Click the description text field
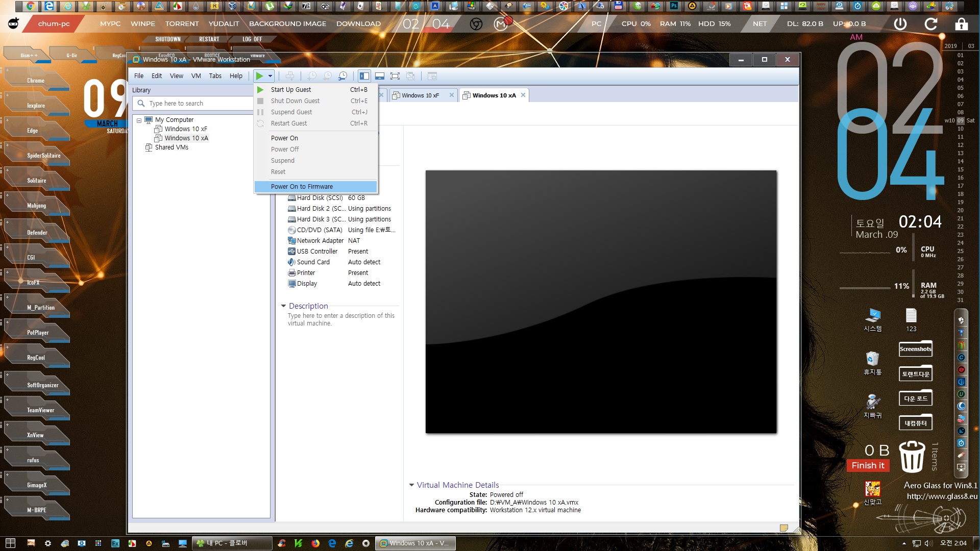 click(x=341, y=319)
